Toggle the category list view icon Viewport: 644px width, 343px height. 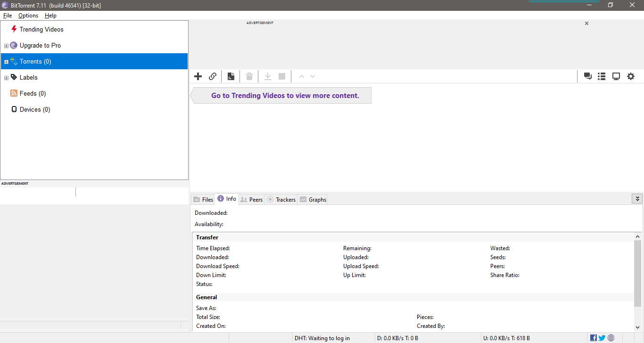[602, 76]
